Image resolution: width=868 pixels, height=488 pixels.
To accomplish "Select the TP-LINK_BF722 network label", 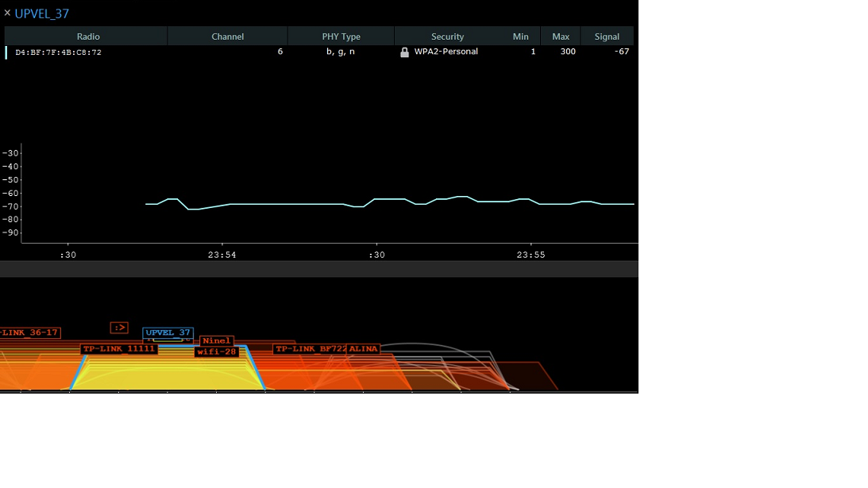I will 310,349.
